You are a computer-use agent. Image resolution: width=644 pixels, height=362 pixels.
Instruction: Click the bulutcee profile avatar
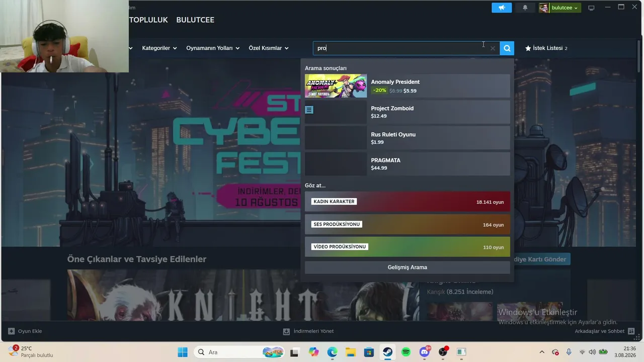click(544, 8)
